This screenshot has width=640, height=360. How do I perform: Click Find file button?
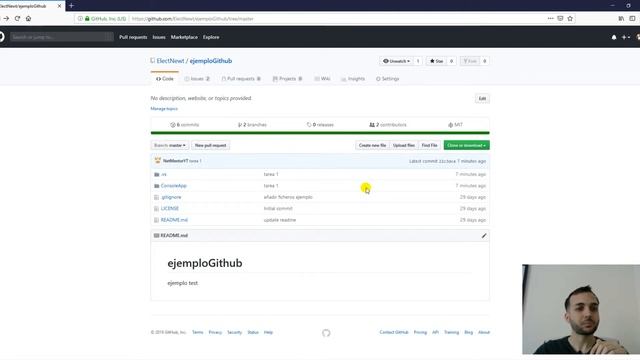[x=429, y=145]
